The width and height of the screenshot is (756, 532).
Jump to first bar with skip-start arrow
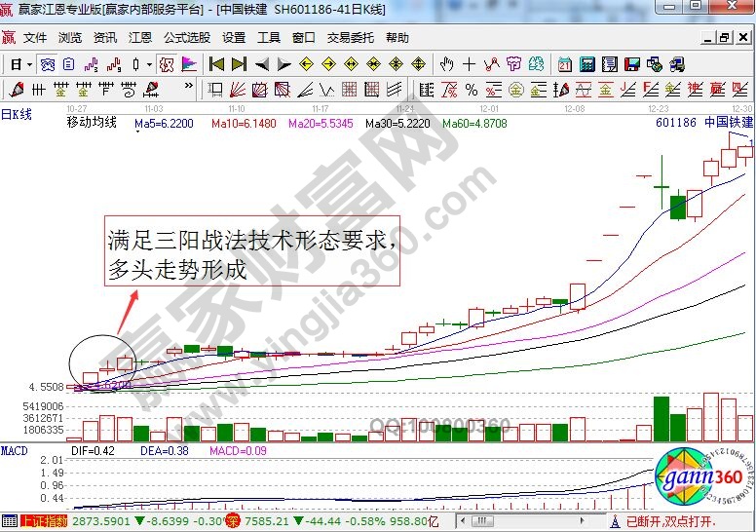coord(216,64)
